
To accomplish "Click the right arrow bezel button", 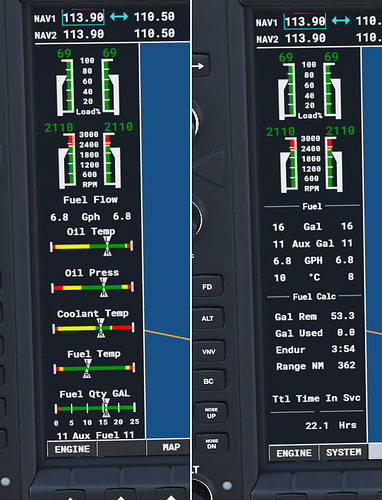I will 201,66.
